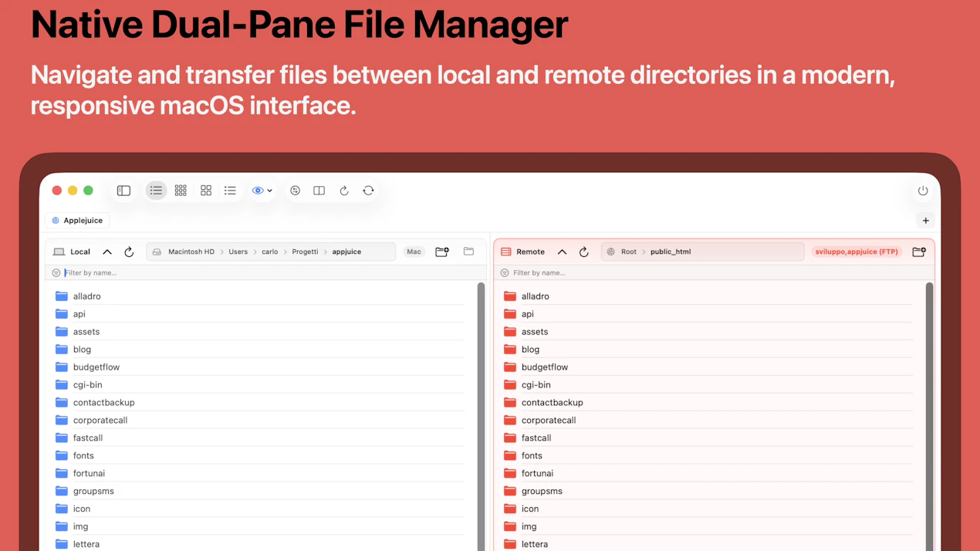Image resolution: width=980 pixels, height=551 pixels.
Task: Toggle the sidebar panel icon
Action: click(x=123, y=191)
